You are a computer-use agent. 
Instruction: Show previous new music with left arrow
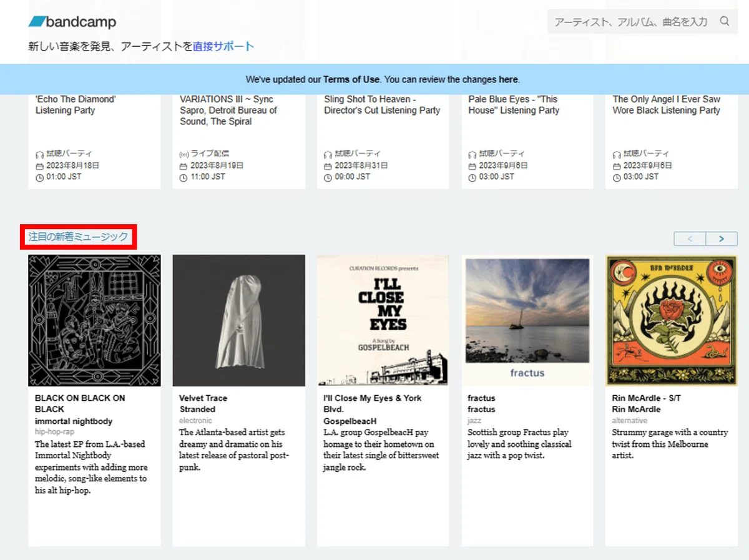(690, 238)
